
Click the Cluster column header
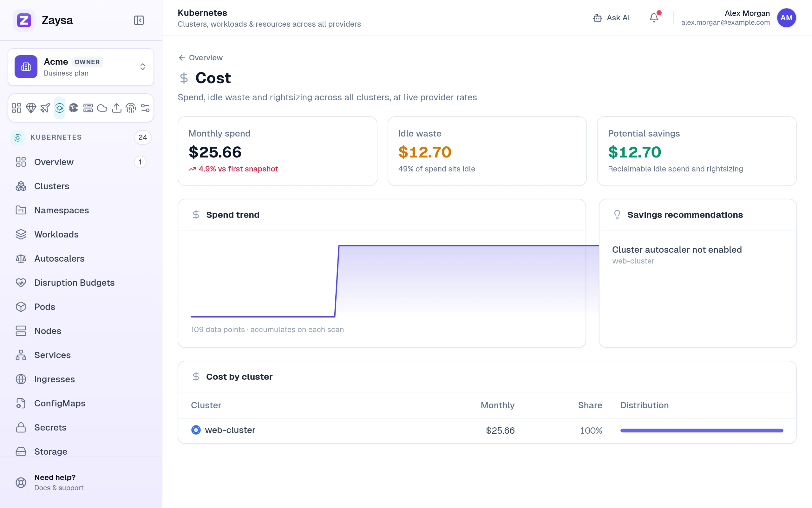(x=206, y=405)
